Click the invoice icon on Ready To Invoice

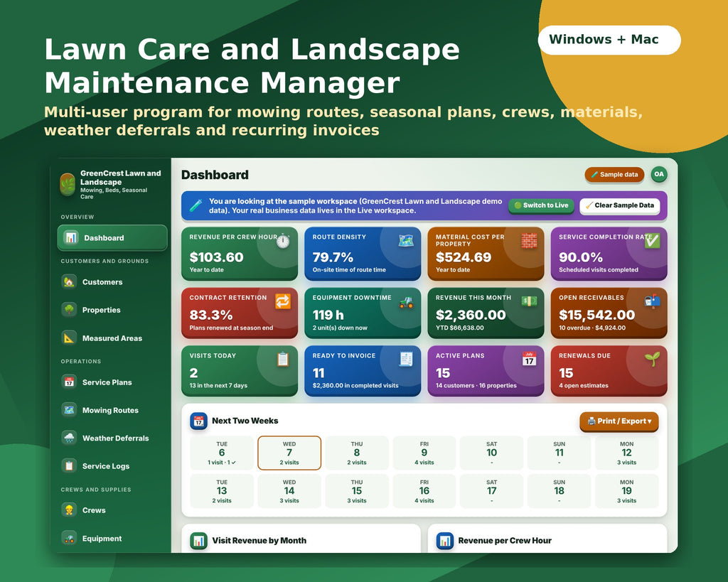(x=406, y=360)
